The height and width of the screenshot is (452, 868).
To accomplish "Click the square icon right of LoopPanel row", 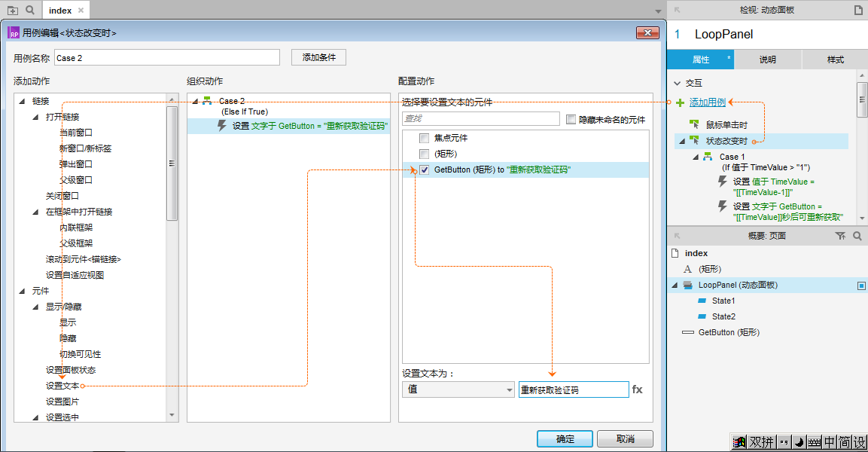I will pos(861,286).
